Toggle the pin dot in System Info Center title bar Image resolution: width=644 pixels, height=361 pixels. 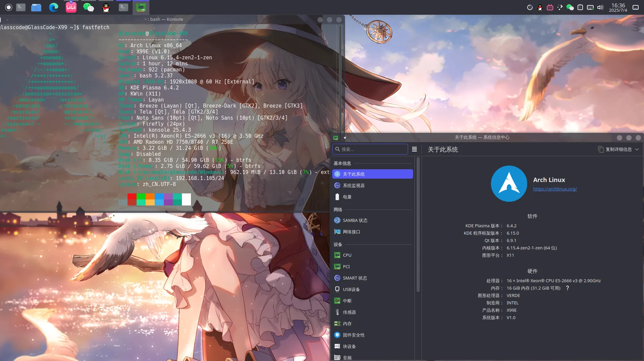345,138
